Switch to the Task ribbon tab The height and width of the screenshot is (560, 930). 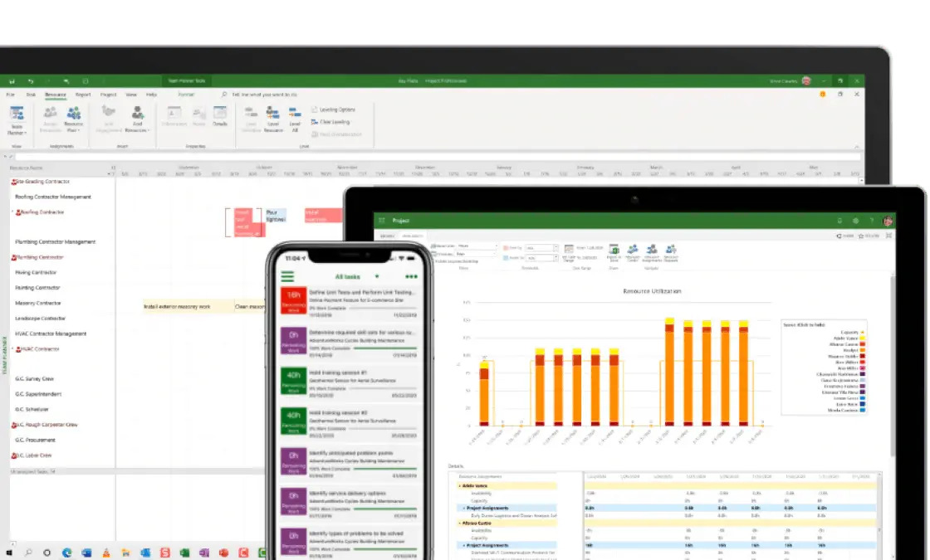pyautogui.click(x=31, y=95)
